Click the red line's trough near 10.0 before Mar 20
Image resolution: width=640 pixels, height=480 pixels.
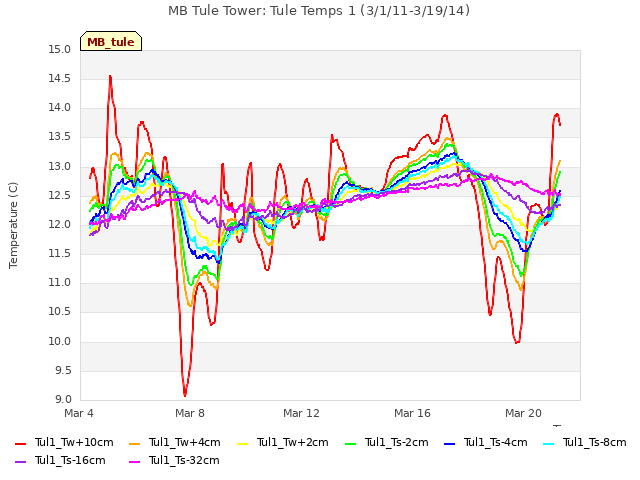(517, 342)
